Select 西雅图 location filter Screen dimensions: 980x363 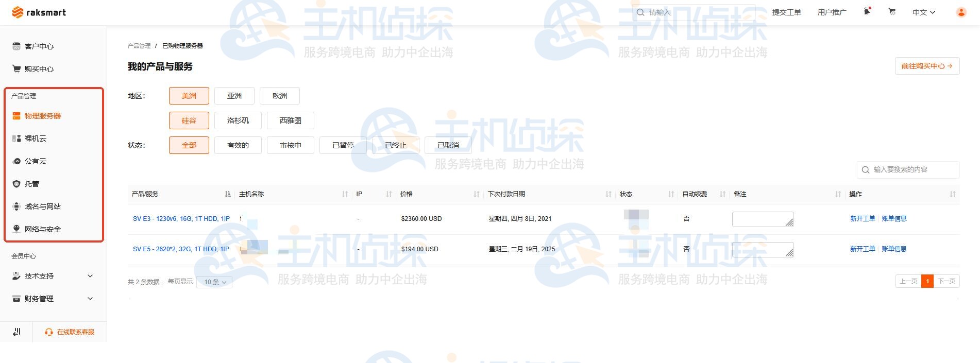(291, 120)
